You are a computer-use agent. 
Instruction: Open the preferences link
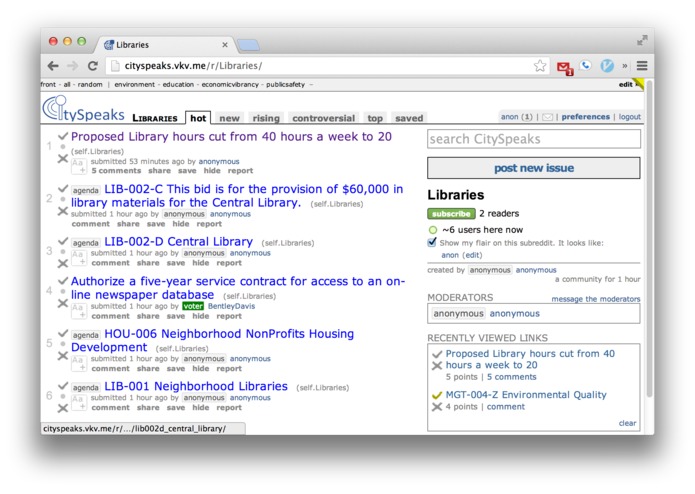click(x=586, y=117)
